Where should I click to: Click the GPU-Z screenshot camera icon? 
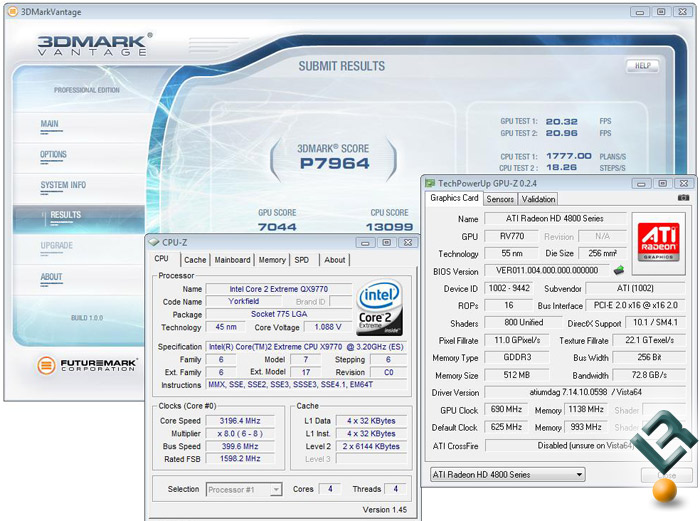(x=683, y=198)
